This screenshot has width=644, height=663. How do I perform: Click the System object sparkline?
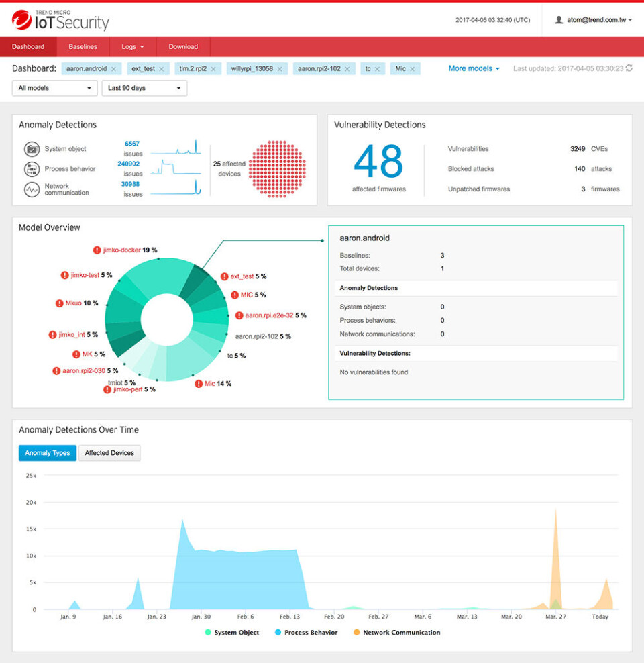[x=176, y=147]
